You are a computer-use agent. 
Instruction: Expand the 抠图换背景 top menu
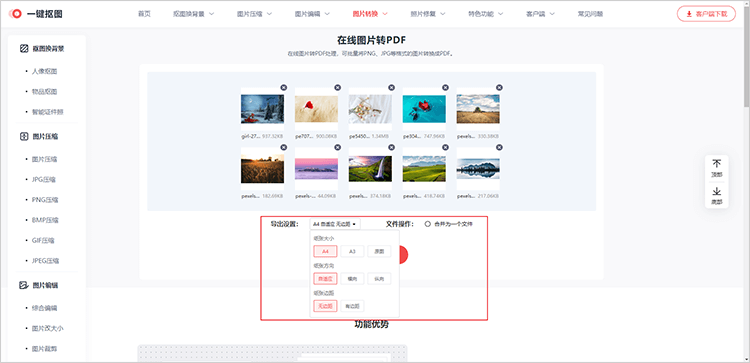point(194,14)
